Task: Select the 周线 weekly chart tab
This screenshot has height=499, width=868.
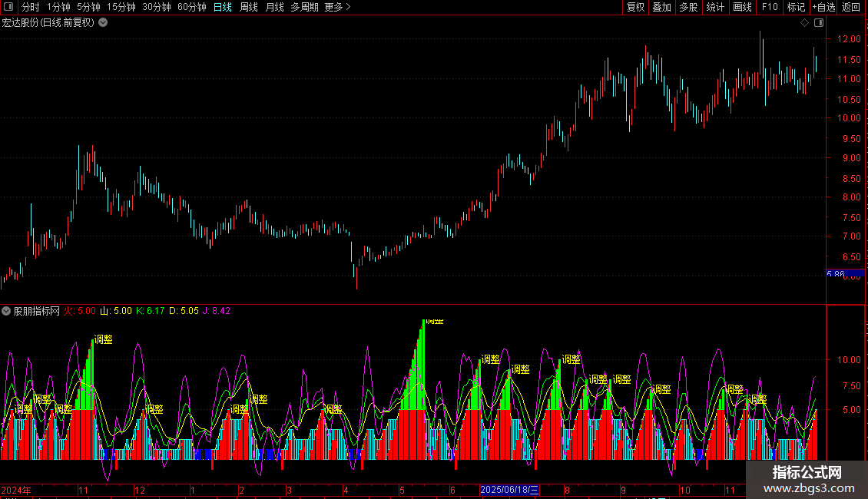Action: click(249, 7)
